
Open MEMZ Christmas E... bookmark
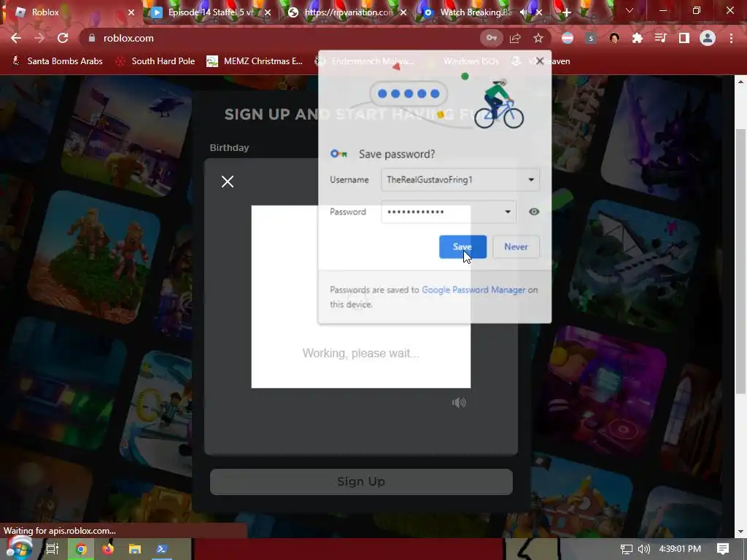pyautogui.click(x=255, y=61)
